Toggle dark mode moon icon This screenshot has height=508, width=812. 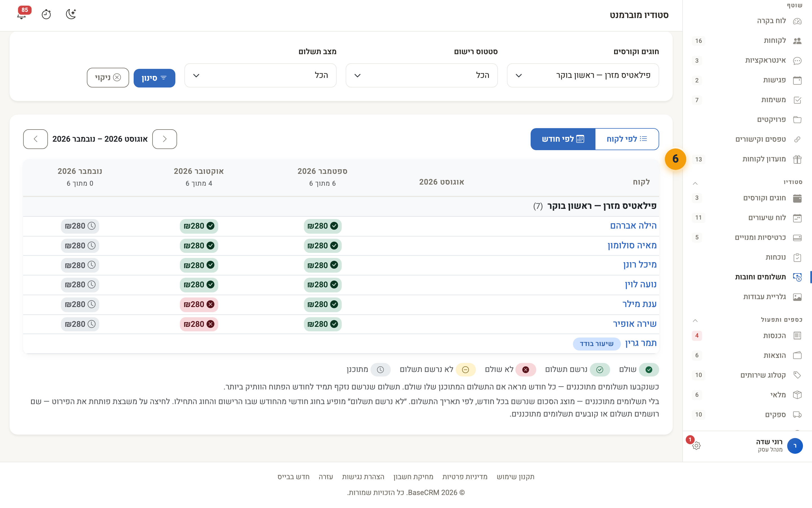[71, 14]
